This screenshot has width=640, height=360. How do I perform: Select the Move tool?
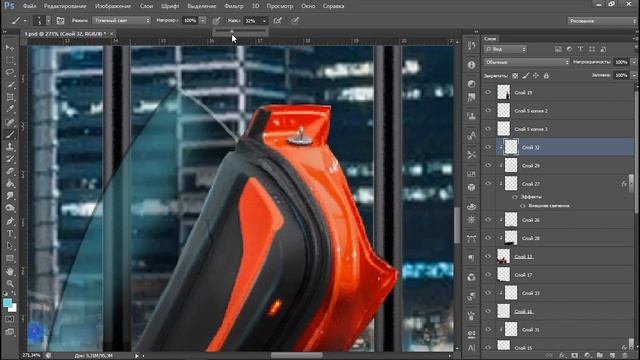point(10,48)
